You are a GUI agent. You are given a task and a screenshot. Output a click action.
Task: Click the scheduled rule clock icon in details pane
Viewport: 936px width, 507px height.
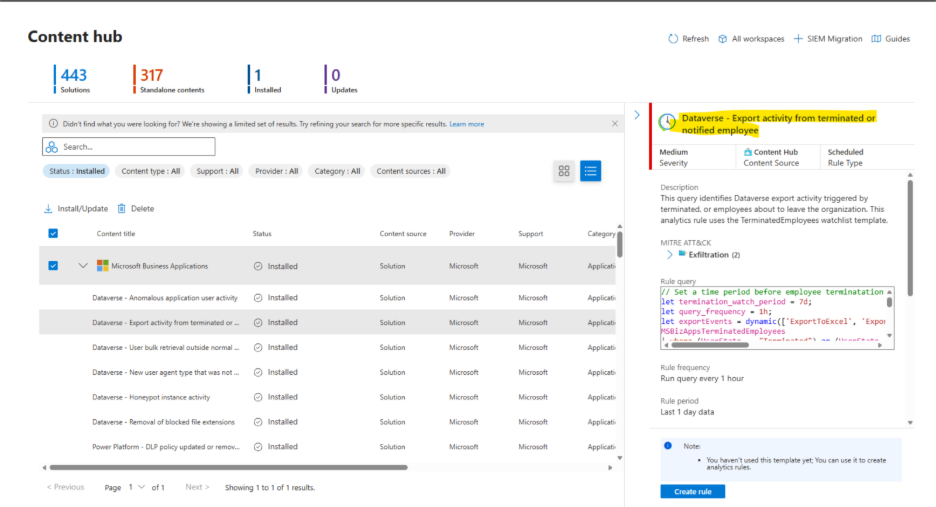(667, 122)
